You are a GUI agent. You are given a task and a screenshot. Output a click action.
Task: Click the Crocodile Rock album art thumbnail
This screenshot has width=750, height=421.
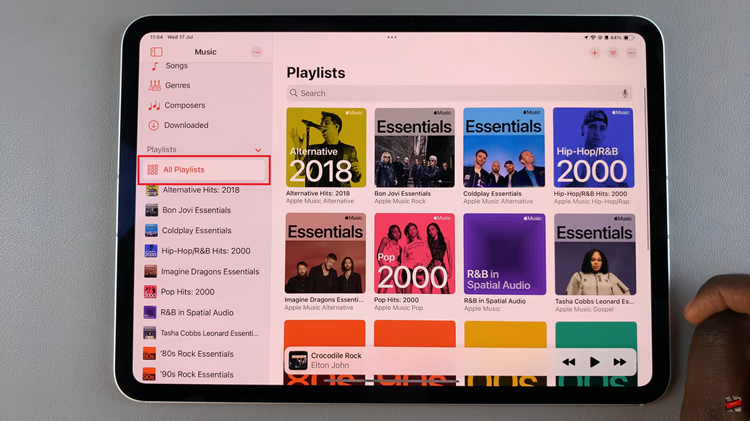[x=298, y=360]
